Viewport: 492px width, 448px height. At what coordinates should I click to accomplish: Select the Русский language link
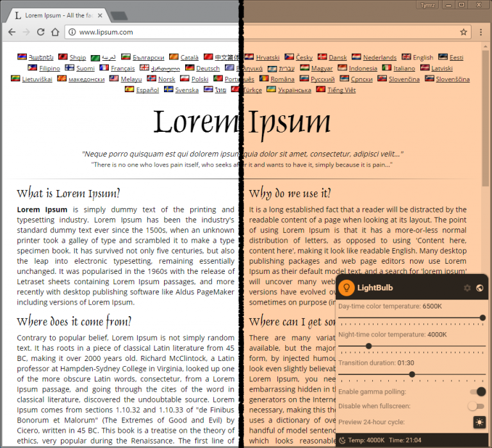[323, 79]
